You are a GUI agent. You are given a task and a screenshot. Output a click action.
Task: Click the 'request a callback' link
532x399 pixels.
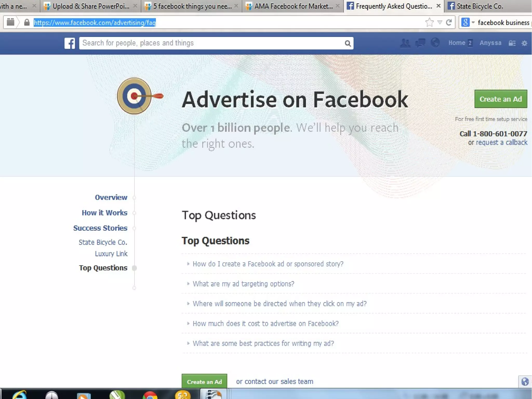tap(501, 142)
